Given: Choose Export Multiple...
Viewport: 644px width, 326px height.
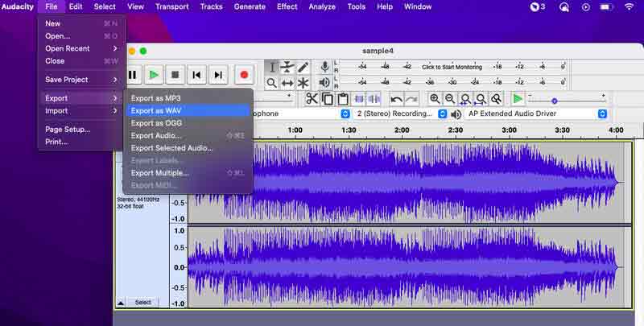Looking at the screenshot, I should coord(188,173).
